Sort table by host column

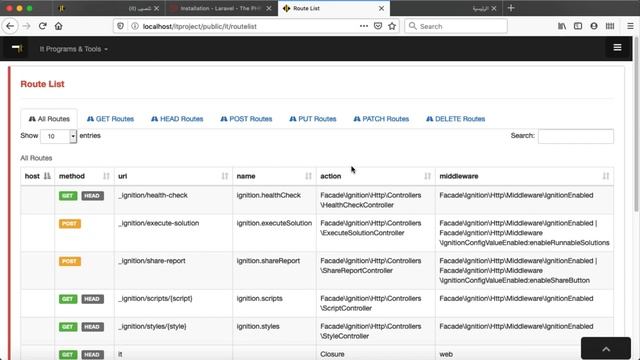(x=38, y=176)
